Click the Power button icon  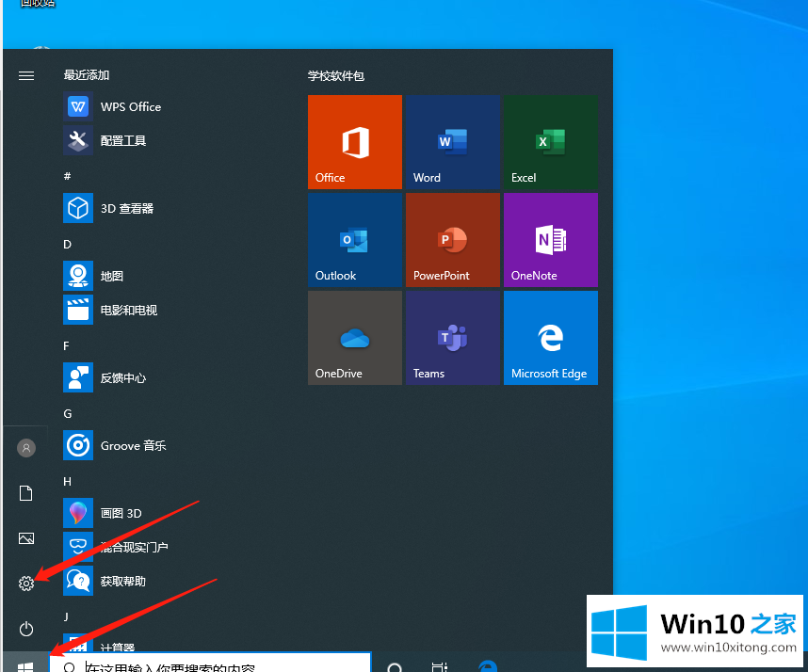(x=26, y=629)
